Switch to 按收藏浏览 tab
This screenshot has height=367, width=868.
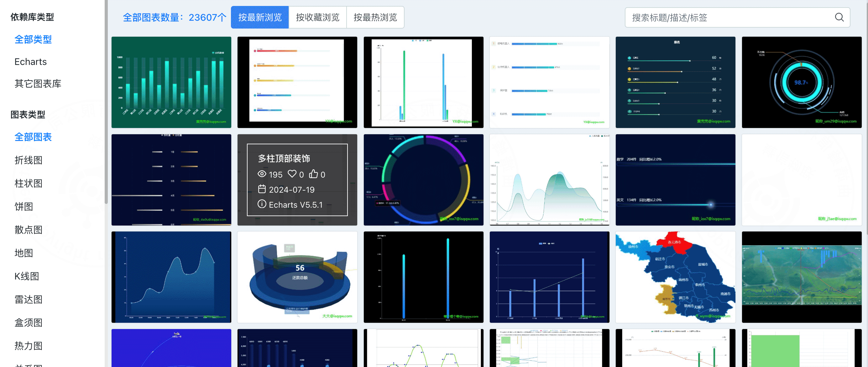(317, 17)
